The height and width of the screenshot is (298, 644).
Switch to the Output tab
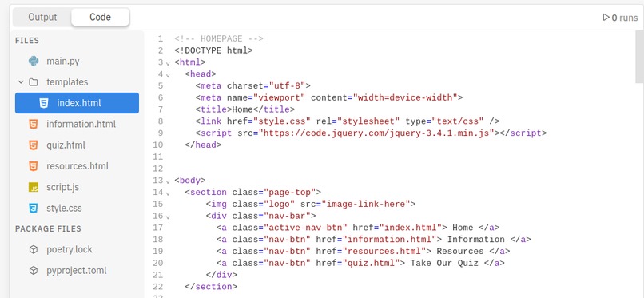42,18
